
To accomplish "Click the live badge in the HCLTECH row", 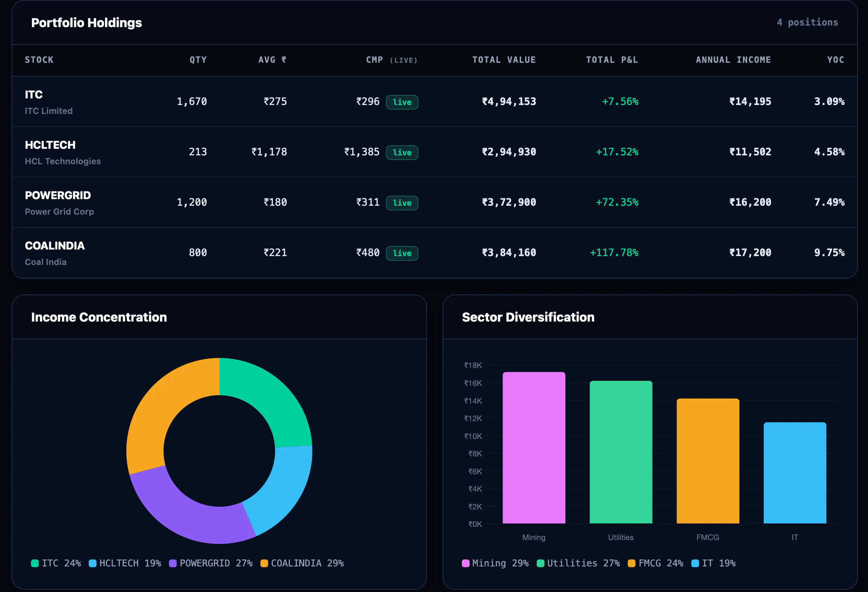I will point(402,152).
